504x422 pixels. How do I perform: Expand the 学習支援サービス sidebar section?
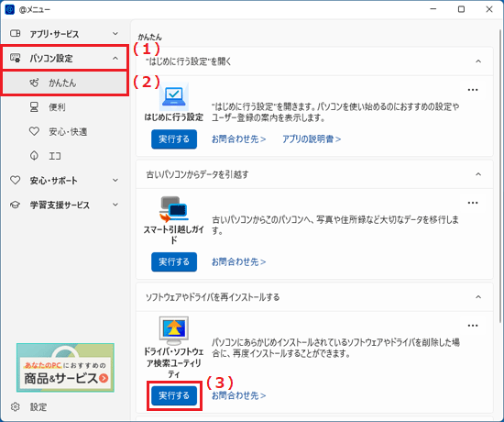click(64, 205)
